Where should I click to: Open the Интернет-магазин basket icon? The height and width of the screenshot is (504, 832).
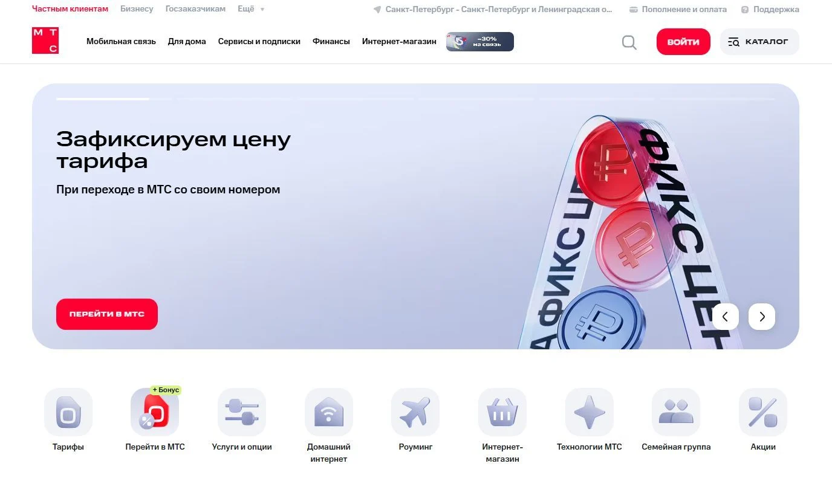tap(502, 412)
